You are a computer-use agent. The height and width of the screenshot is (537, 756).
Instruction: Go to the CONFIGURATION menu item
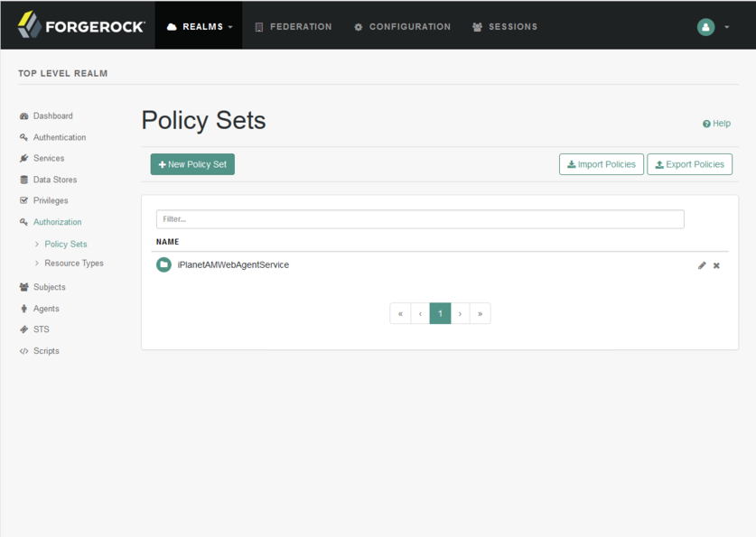[401, 27]
